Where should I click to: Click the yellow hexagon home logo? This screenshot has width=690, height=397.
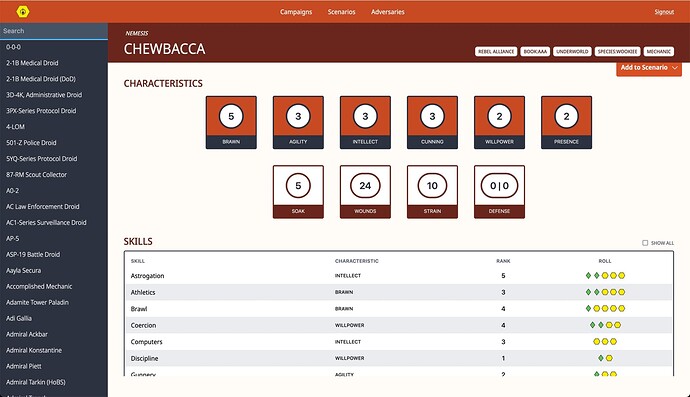pos(23,11)
